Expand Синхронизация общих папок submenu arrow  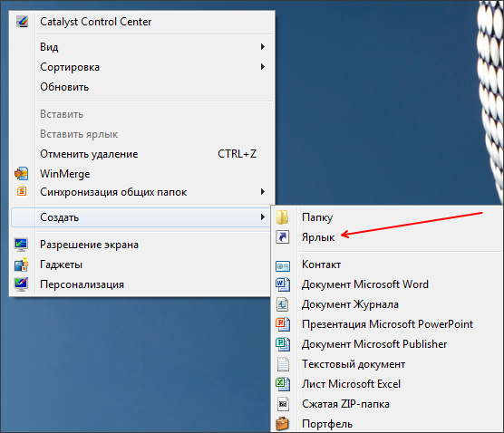263,192
